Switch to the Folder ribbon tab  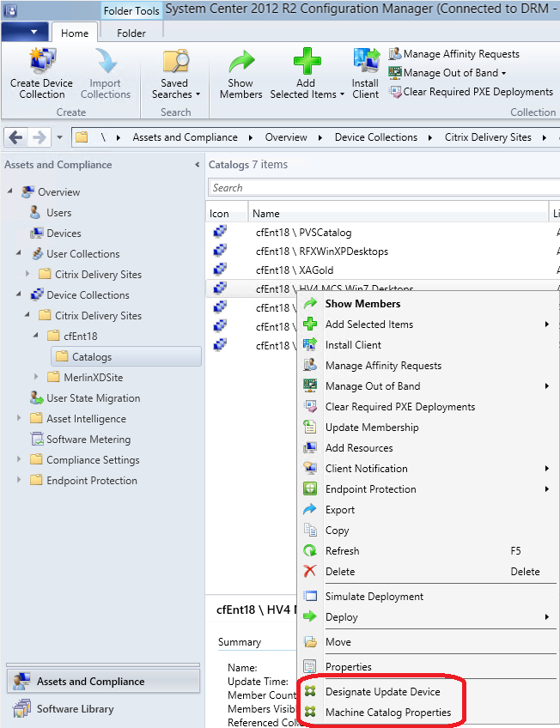[131, 33]
